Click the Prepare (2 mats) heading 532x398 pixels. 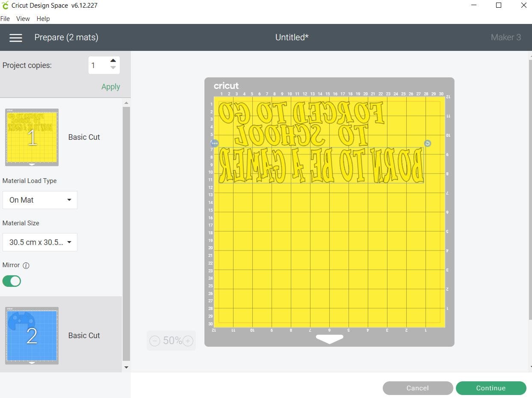click(x=66, y=38)
